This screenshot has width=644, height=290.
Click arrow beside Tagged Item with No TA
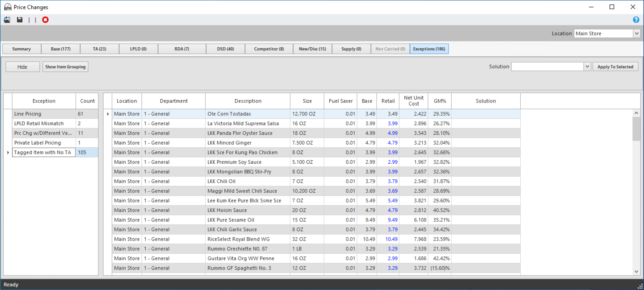pos(8,153)
